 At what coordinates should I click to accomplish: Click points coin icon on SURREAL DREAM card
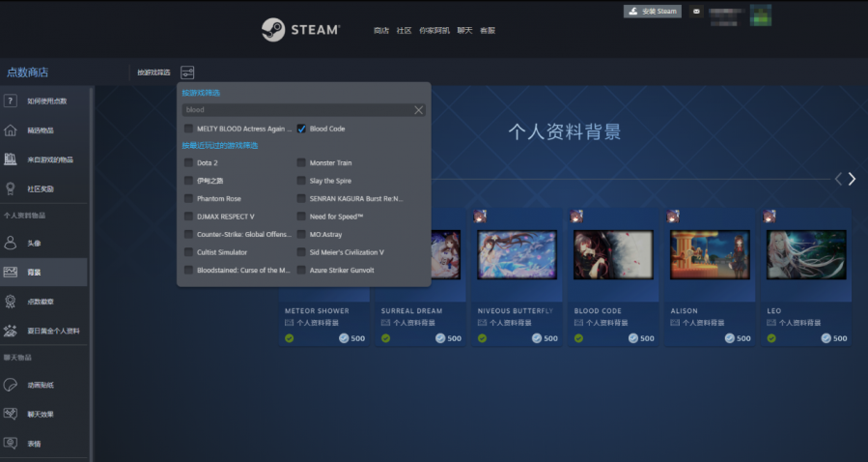pyautogui.click(x=440, y=338)
